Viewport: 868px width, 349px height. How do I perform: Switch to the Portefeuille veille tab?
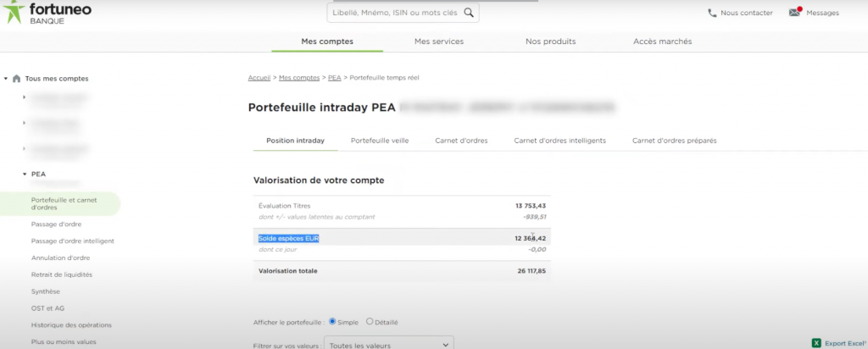coord(380,141)
